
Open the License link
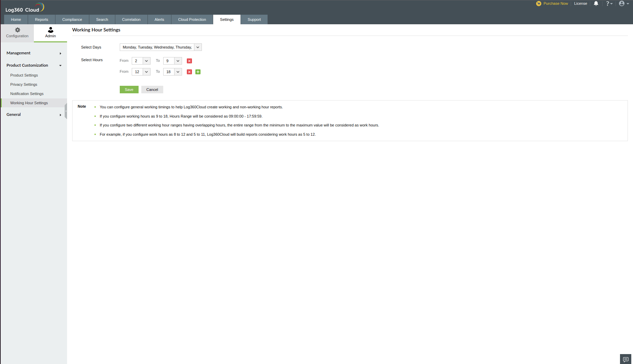[581, 3]
